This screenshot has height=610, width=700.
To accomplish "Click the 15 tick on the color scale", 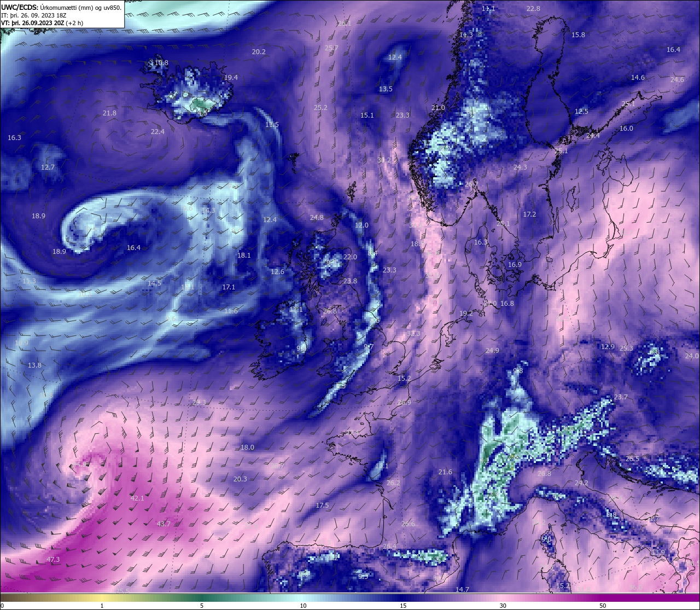I will (x=403, y=606).
